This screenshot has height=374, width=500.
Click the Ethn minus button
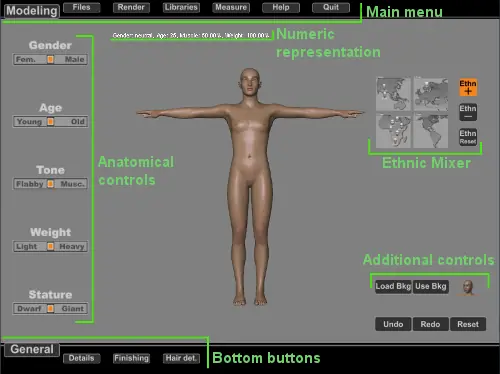click(x=468, y=112)
